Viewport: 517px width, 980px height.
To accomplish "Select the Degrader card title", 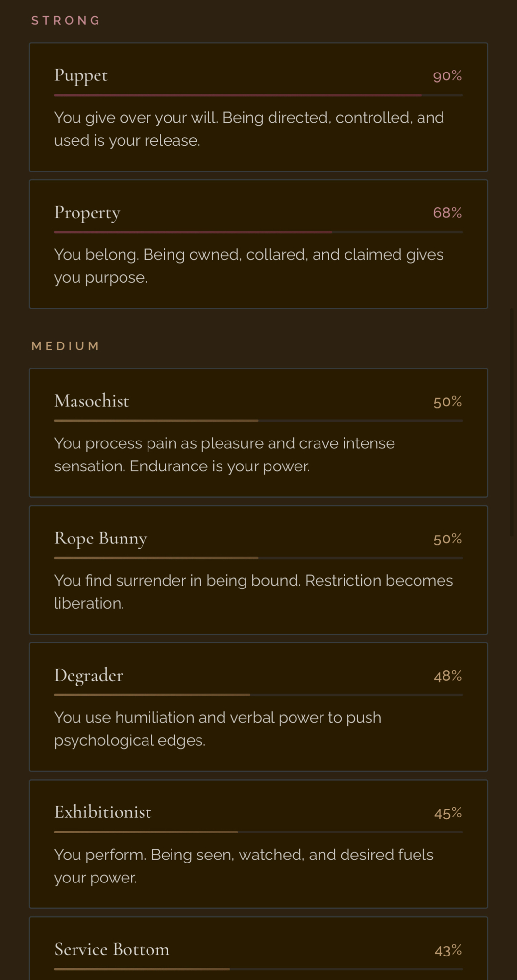I will pos(89,676).
